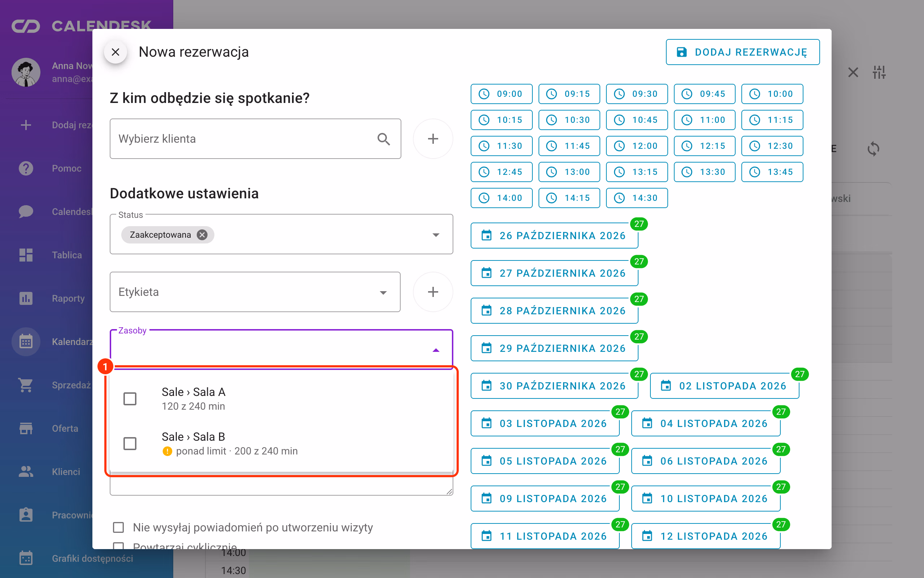Select the 09:00 time slot
The width and height of the screenshot is (924, 578).
point(501,94)
